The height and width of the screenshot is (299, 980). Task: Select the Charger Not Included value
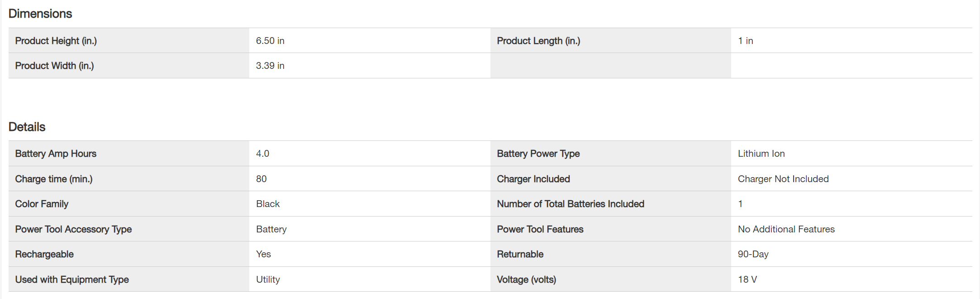783,179
